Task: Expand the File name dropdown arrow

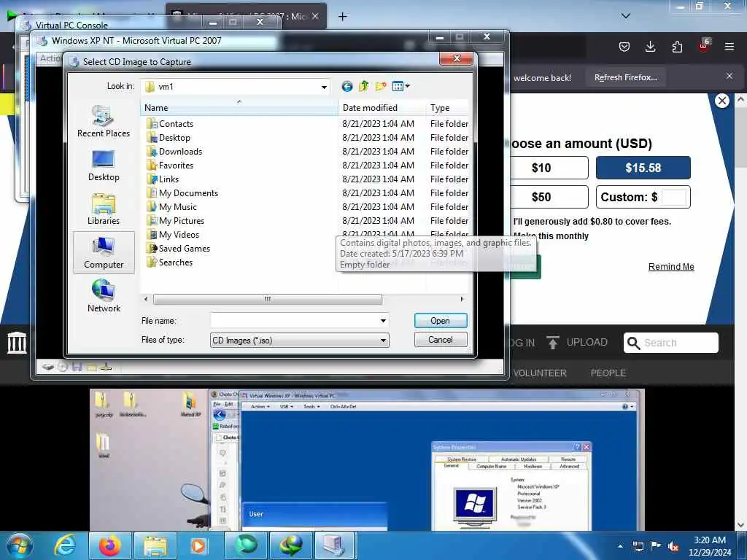Action: (383, 321)
